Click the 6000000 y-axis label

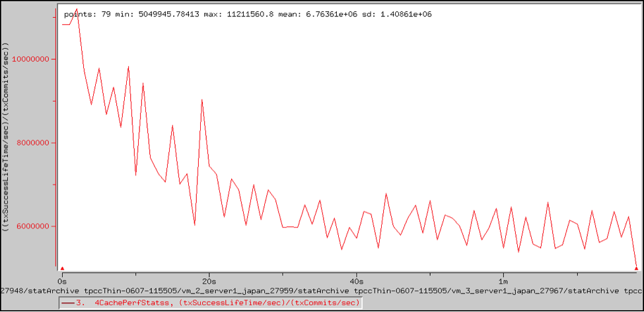[x=34, y=226]
